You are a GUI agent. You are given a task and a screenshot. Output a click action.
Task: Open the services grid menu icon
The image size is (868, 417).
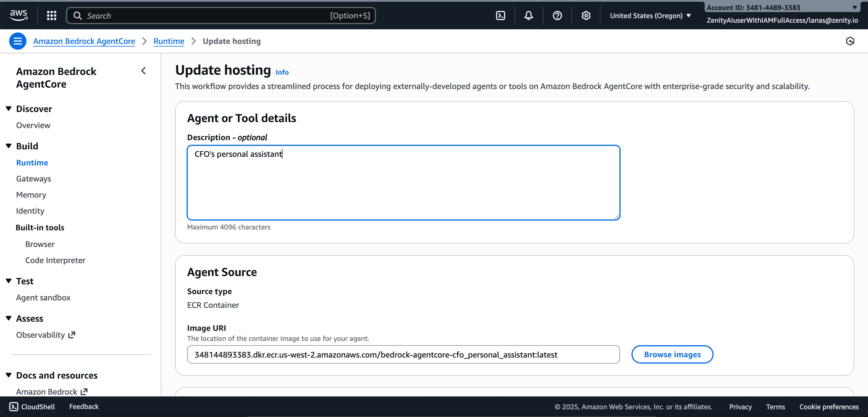point(52,16)
